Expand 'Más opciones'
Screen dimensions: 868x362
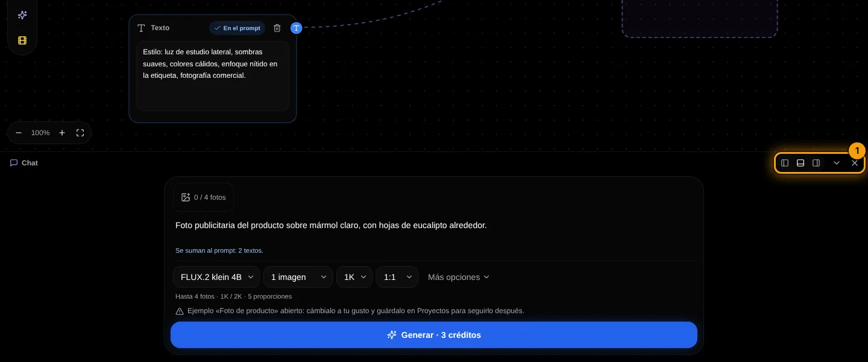[459, 277]
